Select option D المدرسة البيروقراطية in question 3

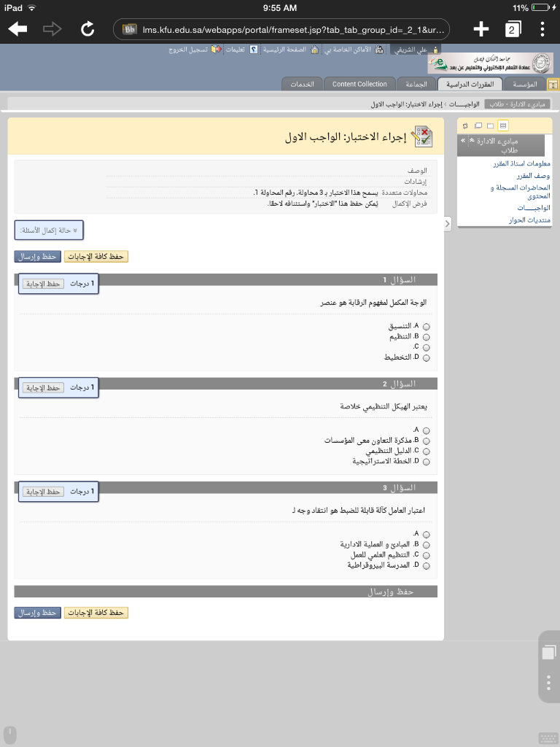click(426, 566)
